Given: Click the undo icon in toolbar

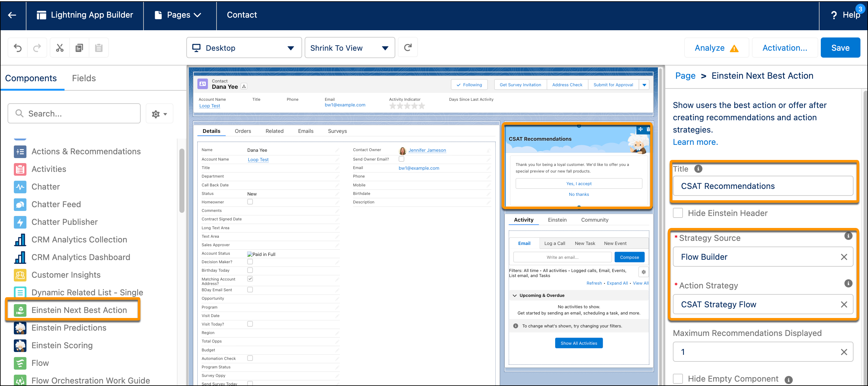Looking at the screenshot, I should coord(18,48).
